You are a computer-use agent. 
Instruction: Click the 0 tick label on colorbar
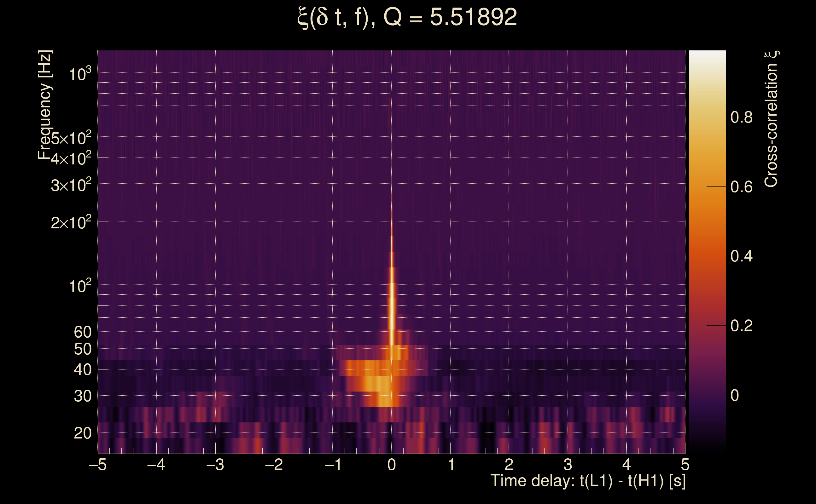click(735, 395)
